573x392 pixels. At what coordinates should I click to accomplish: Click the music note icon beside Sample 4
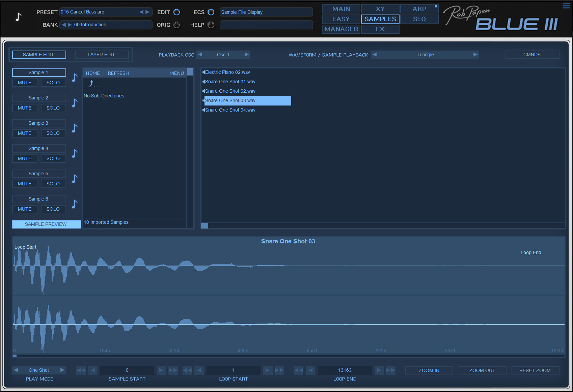(75, 153)
